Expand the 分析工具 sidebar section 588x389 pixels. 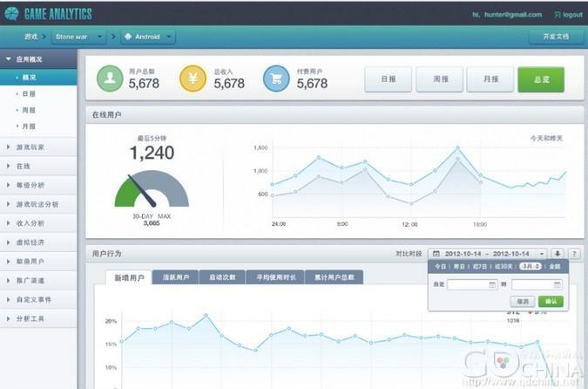tap(38, 318)
